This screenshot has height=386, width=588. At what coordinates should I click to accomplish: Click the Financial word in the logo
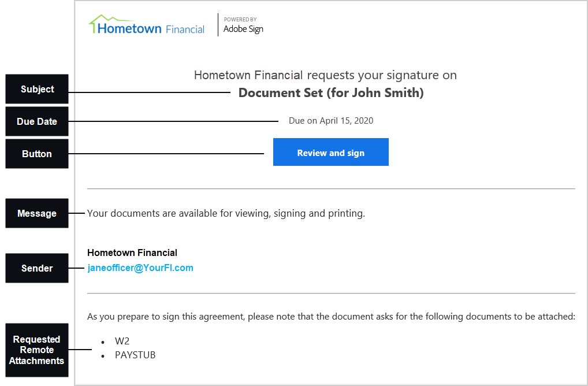(185, 29)
